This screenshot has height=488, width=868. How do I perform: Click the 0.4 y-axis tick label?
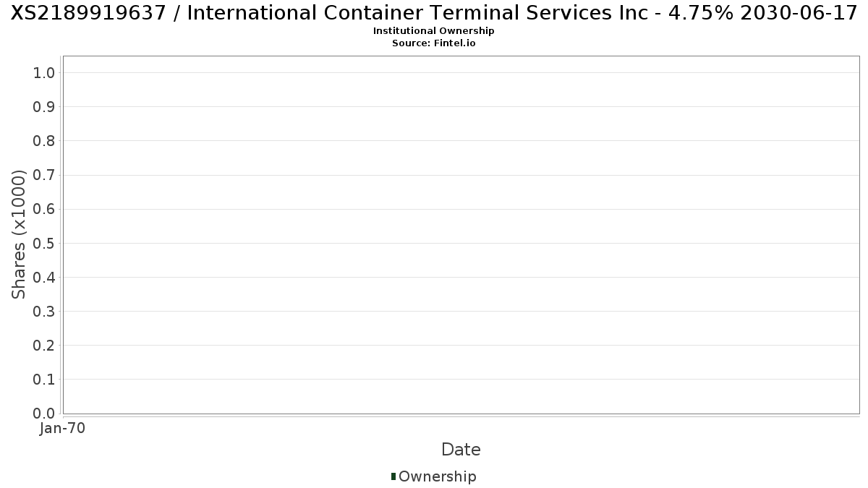coord(44,277)
